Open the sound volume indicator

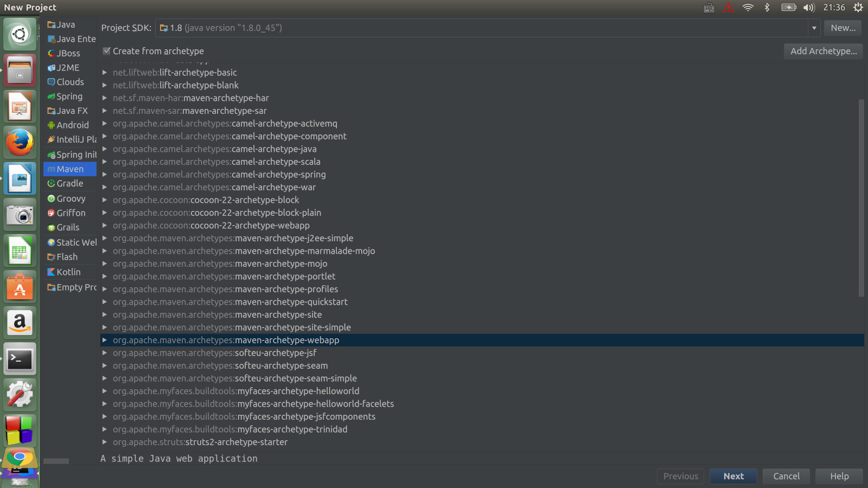point(809,7)
